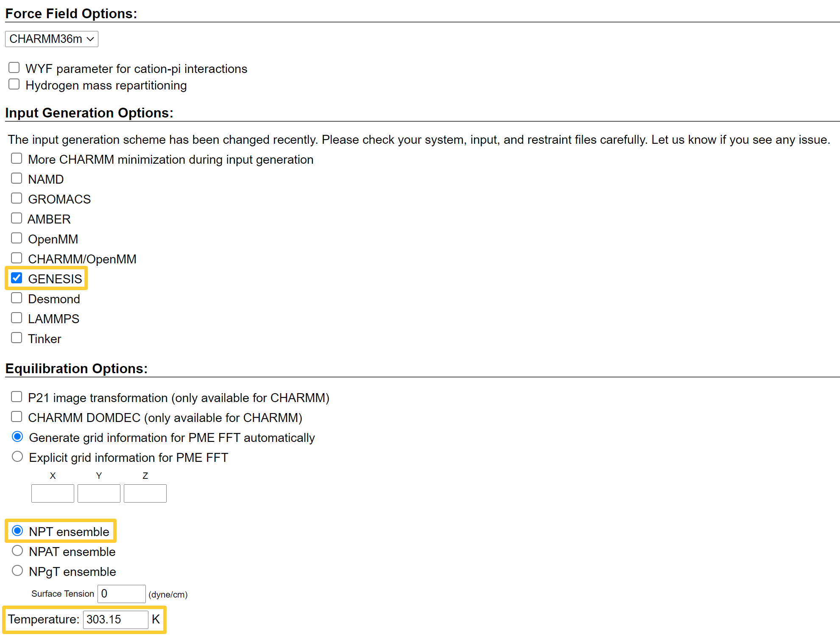The height and width of the screenshot is (637, 840).
Task: Tick the NAMD checkbox
Action: pyautogui.click(x=17, y=179)
